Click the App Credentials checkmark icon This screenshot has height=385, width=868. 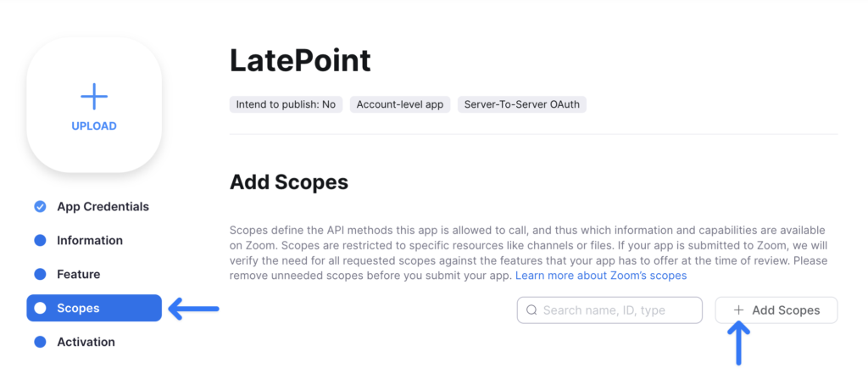(x=40, y=207)
